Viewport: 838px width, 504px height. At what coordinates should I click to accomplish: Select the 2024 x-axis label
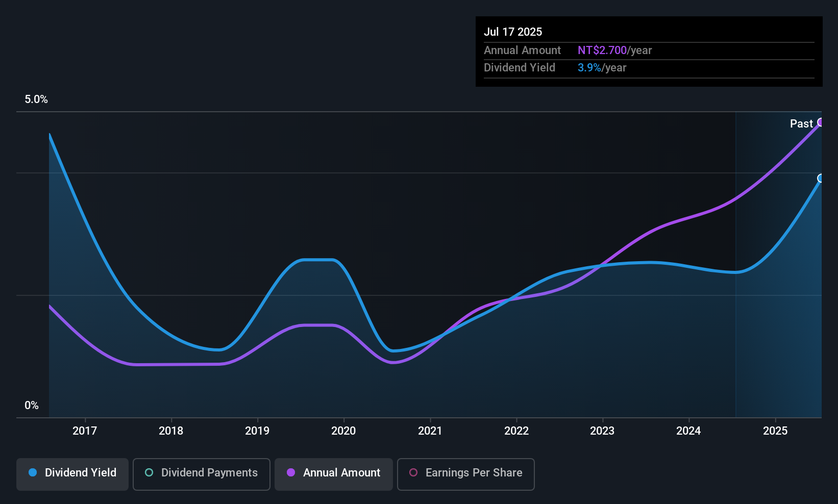pyautogui.click(x=688, y=431)
